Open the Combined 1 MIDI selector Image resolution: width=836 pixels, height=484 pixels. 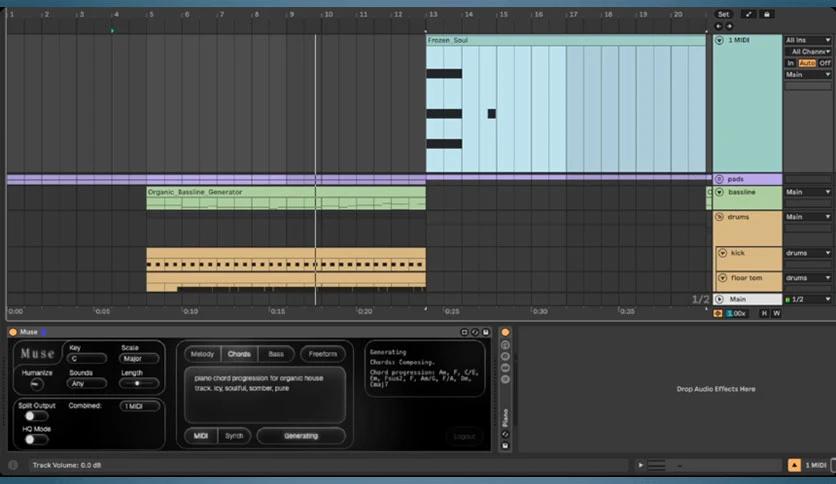tap(140, 406)
